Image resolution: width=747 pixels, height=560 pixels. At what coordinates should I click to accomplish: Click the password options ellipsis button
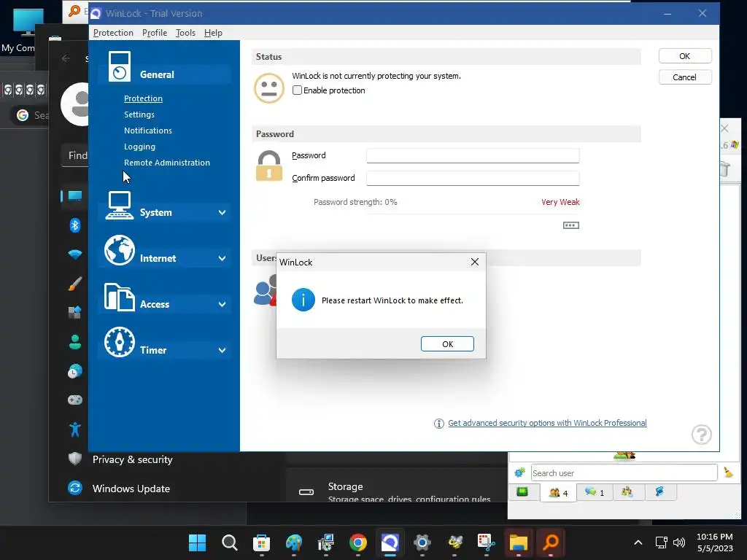tap(570, 225)
